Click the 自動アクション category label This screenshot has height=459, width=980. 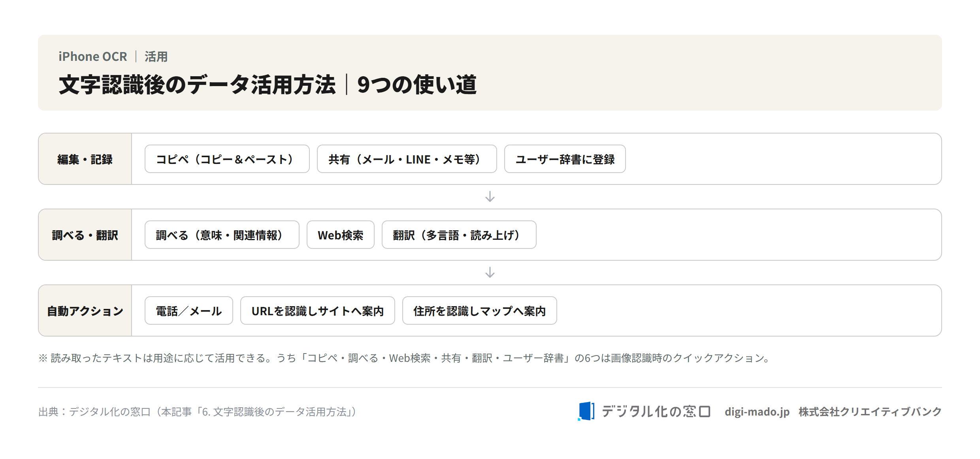(85, 311)
